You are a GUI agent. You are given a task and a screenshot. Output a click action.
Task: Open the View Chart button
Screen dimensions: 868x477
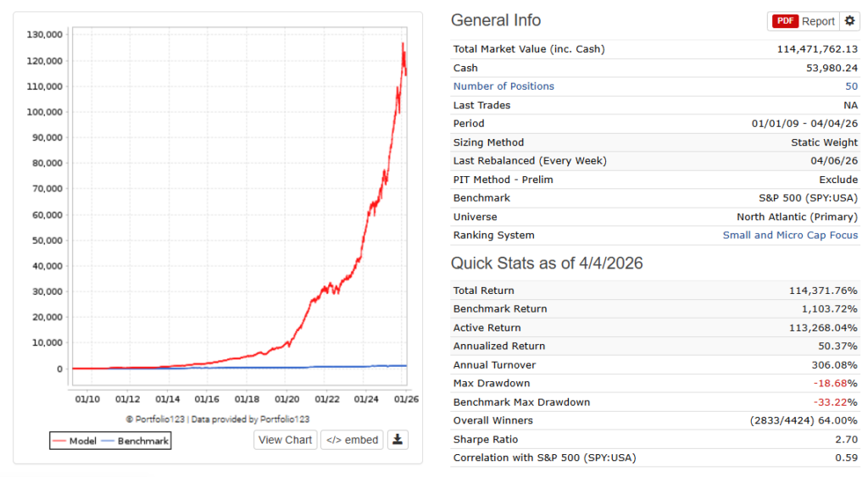286,440
